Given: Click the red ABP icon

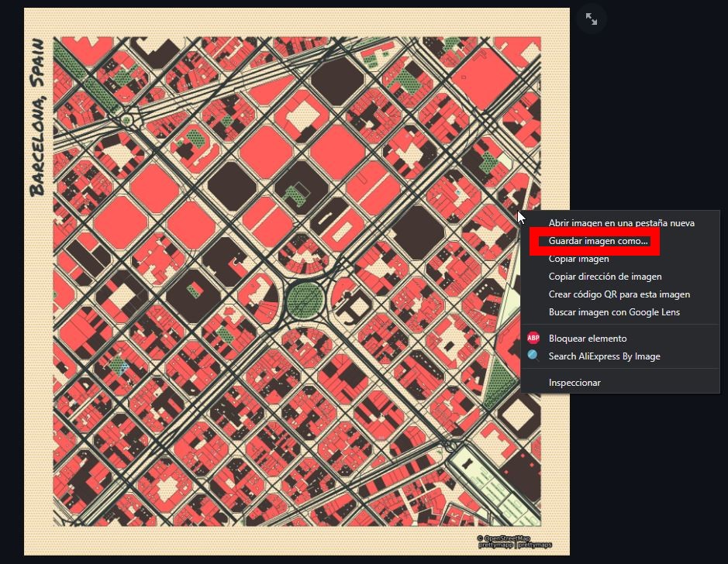Looking at the screenshot, I should 533,339.
